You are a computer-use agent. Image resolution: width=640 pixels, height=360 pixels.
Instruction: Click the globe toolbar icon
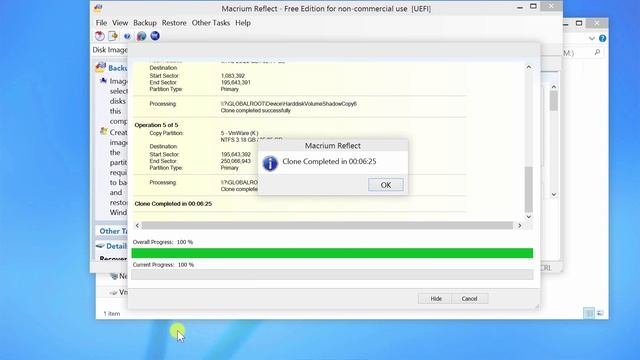(141, 36)
